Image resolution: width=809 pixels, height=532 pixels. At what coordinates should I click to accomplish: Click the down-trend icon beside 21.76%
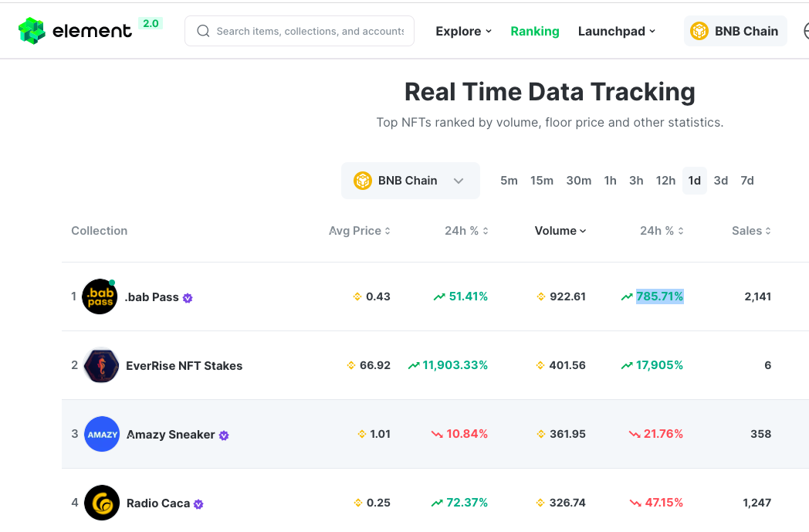[635, 435]
